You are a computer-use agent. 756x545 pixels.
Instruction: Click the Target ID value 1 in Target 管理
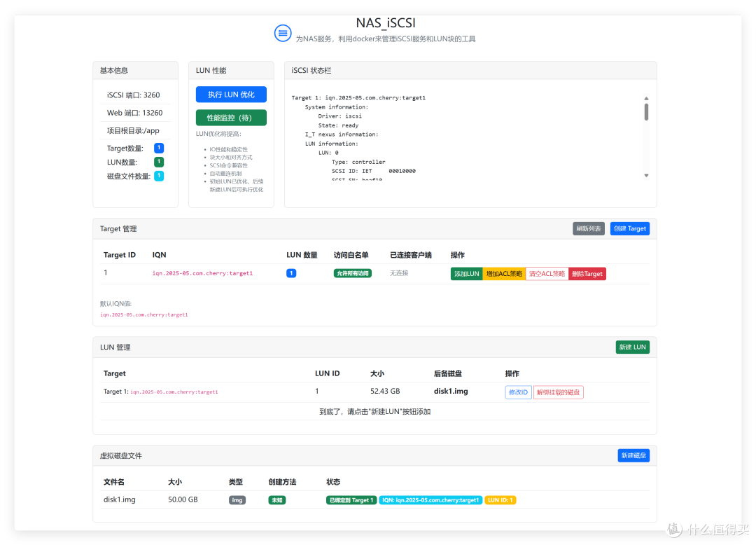(x=106, y=273)
